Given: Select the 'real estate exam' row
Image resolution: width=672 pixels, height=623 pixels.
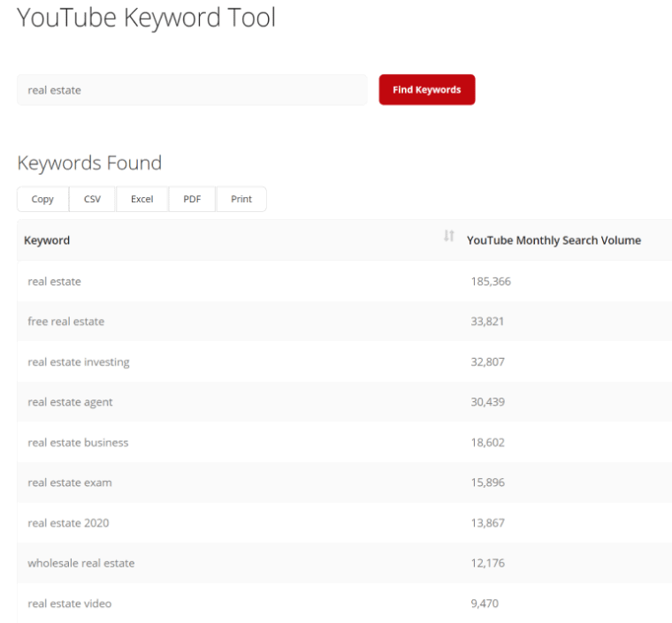Looking at the screenshot, I should (70, 482).
